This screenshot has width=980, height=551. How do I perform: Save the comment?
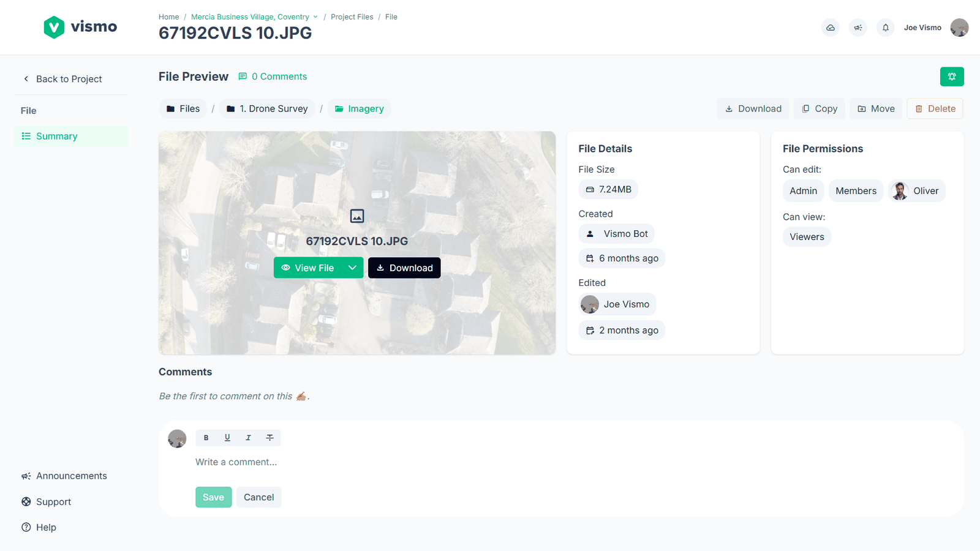coord(214,497)
